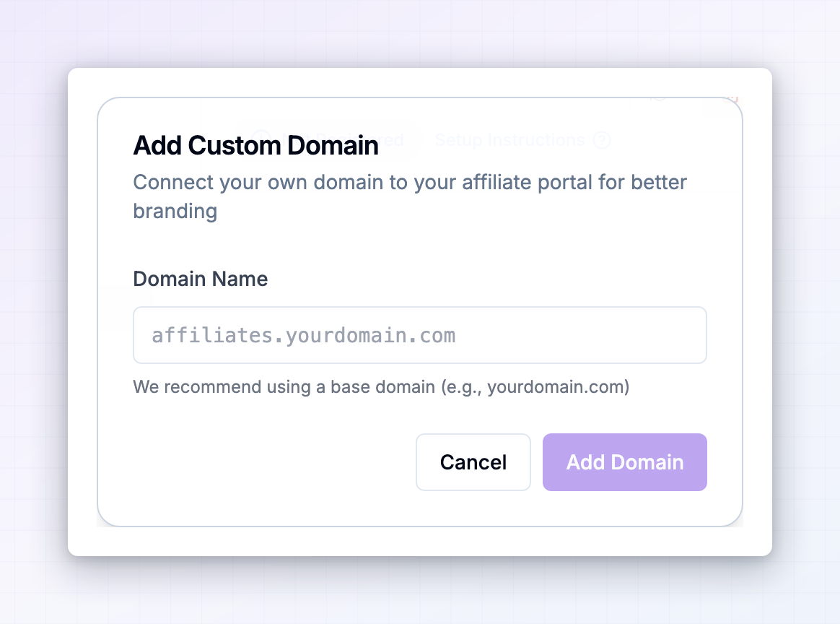Click 'yourdomain.com' in the hint text
Viewport: 840px width, 624px height.
[556, 386]
